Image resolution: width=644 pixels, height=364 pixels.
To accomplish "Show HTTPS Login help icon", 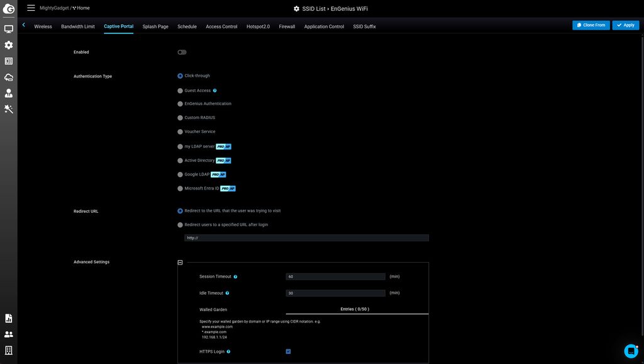I will click(228, 351).
